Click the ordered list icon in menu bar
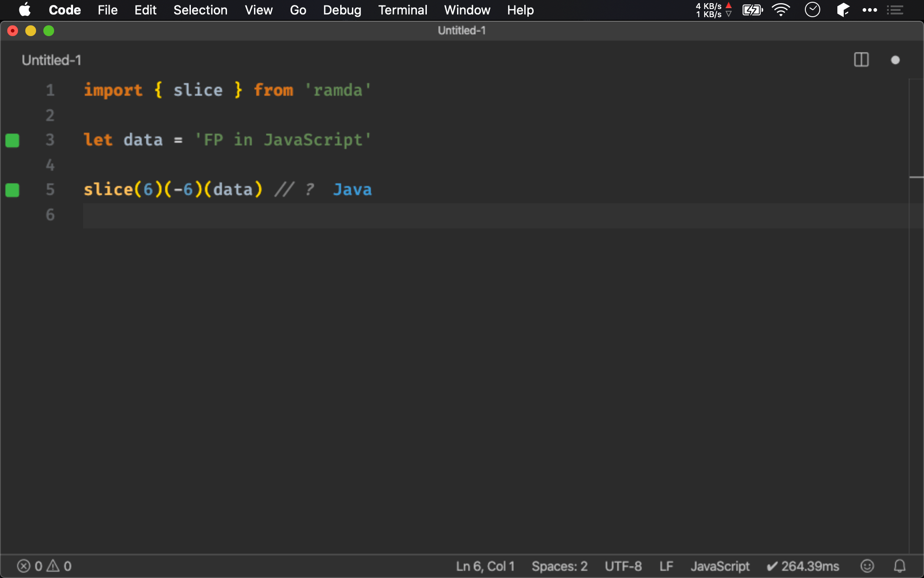 (896, 10)
